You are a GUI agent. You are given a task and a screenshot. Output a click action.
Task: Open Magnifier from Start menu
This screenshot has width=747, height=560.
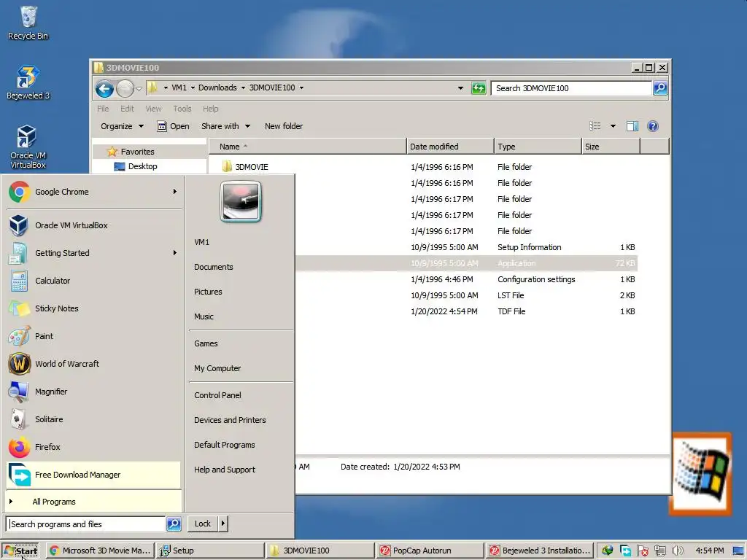click(x=94, y=392)
